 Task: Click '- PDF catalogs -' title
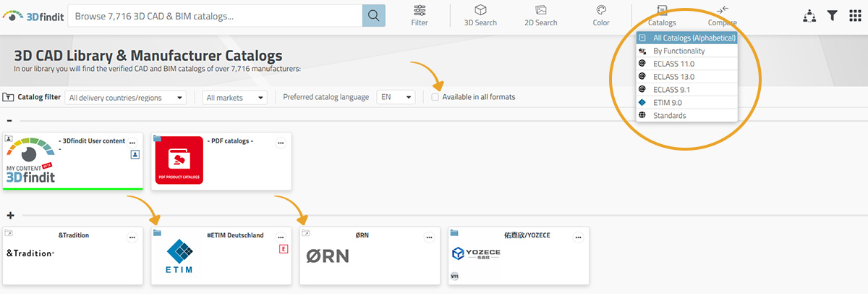231,140
